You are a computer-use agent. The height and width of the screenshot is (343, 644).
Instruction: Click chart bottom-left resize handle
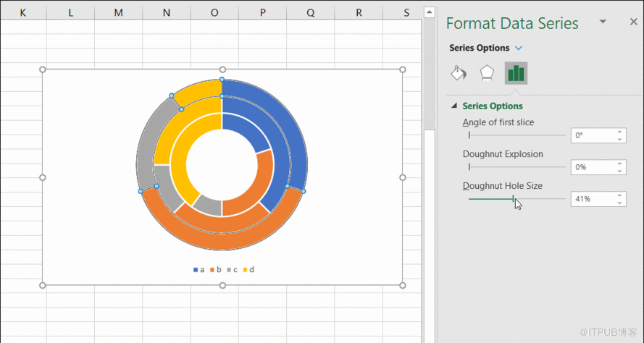[43, 285]
